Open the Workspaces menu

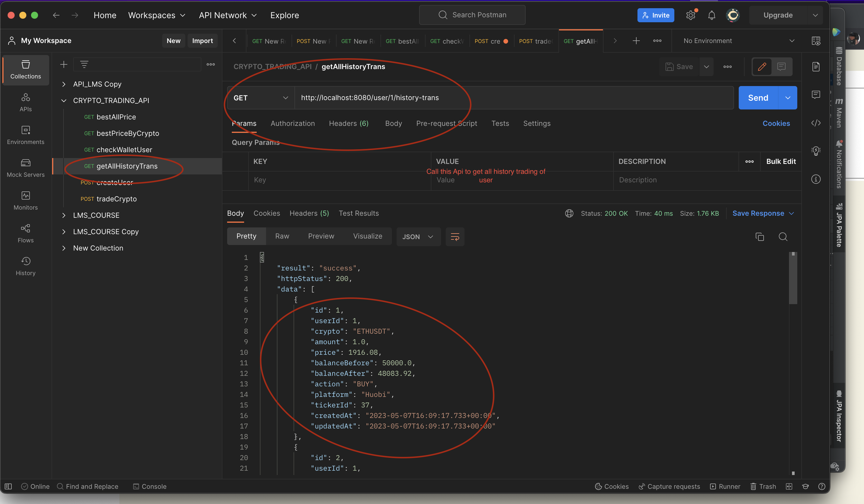pyautogui.click(x=157, y=15)
